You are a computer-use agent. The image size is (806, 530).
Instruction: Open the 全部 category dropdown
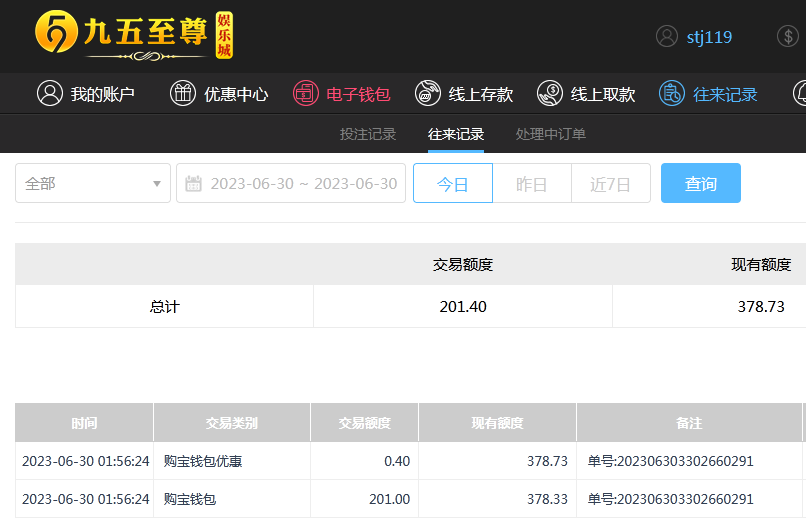(85, 184)
